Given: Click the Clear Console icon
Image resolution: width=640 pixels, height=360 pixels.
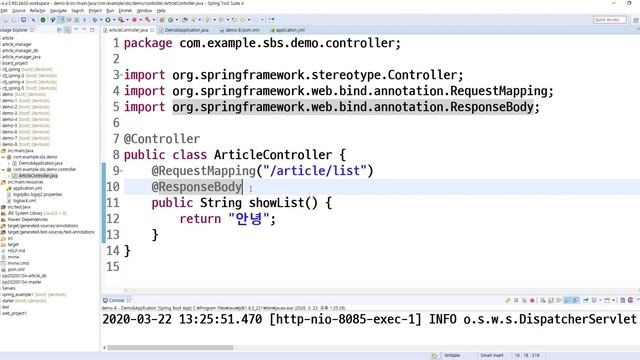Looking at the screenshot, I should (543, 300).
